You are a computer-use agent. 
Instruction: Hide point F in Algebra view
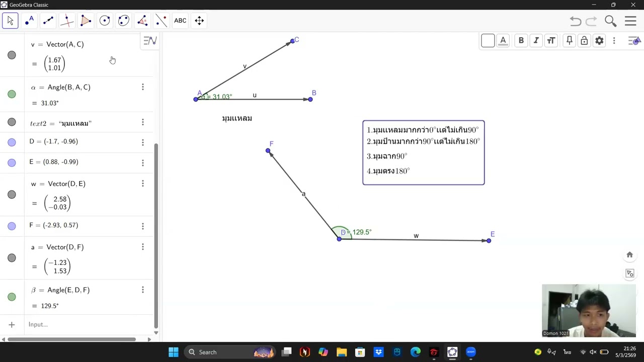(x=12, y=226)
